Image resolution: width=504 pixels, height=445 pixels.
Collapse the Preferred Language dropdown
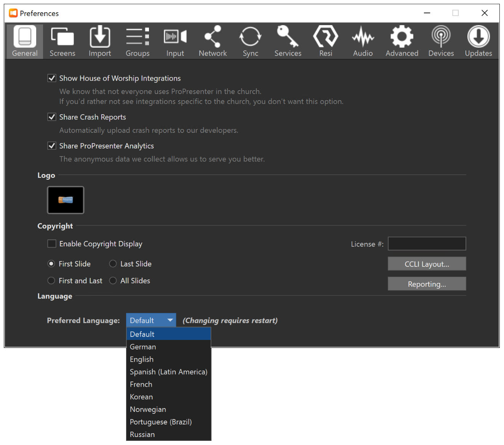click(151, 321)
